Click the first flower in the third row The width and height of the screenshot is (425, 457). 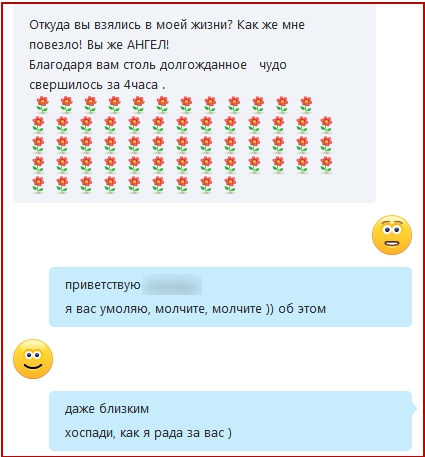point(38,145)
